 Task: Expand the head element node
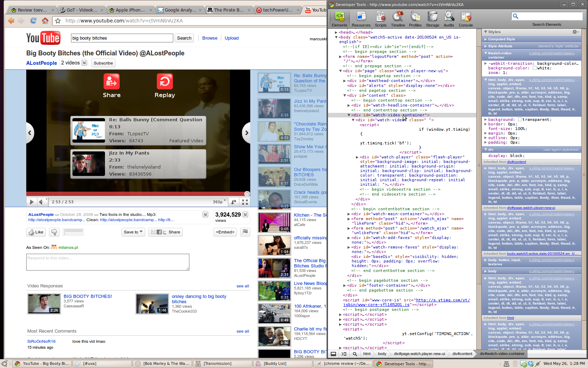pyautogui.click(x=336, y=32)
